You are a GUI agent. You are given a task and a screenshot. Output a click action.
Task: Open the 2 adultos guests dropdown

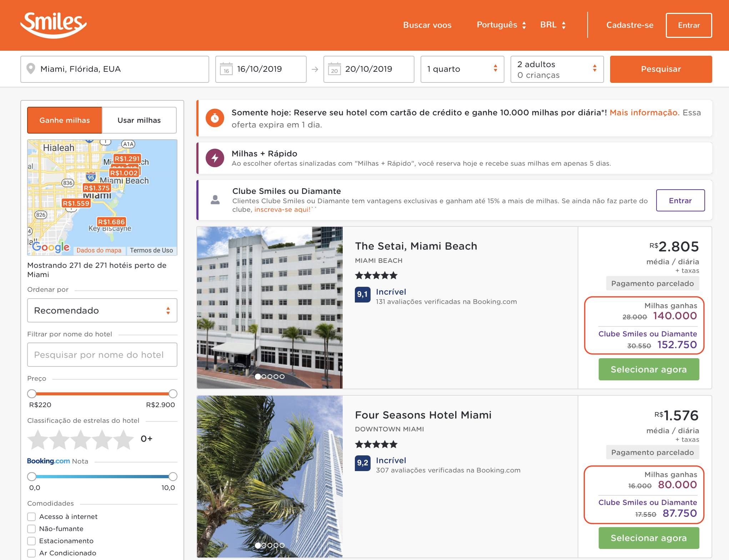click(557, 69)
